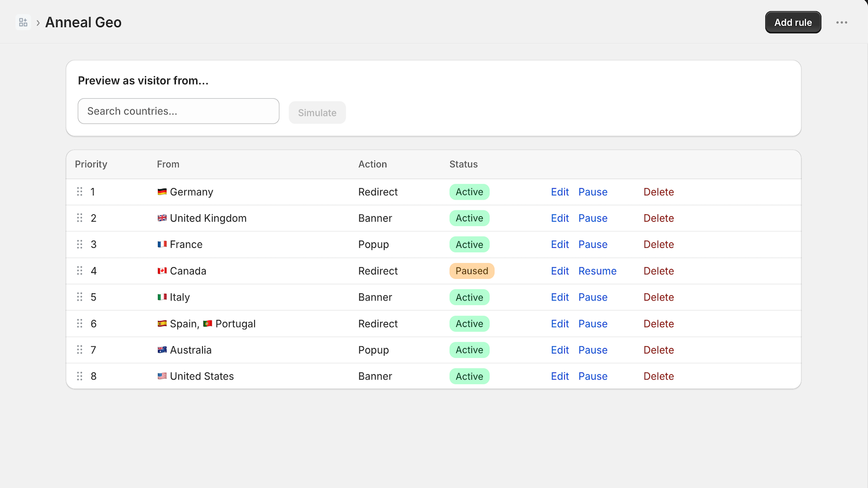The width and height of the screenshot is (868, 488).
Task: Edit the Germany redirect rule
Action: [560, 192]
